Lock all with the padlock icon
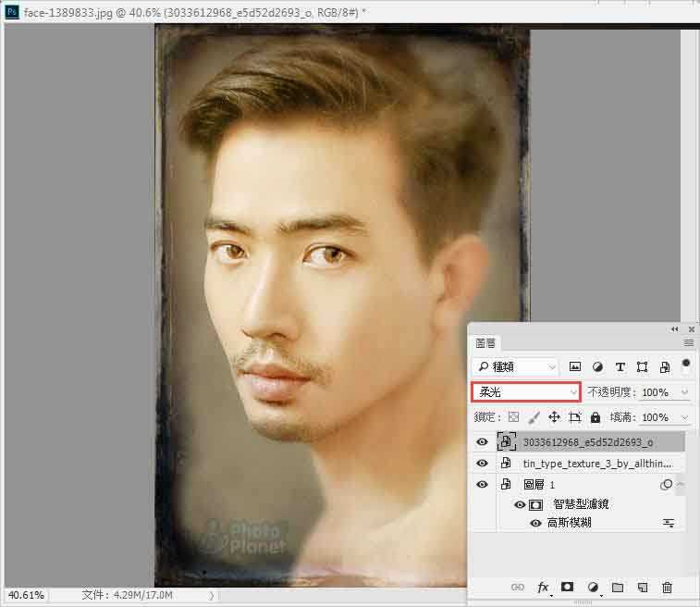700x607 pixels. [595, 417]
